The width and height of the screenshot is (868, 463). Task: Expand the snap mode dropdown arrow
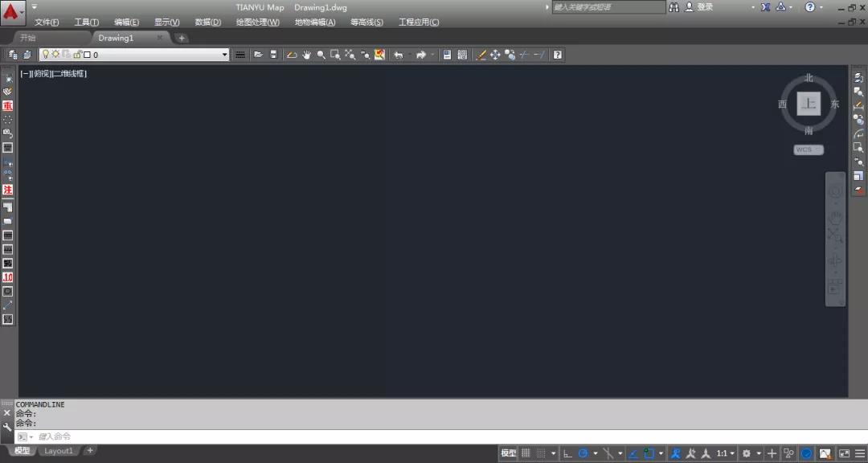553,453
